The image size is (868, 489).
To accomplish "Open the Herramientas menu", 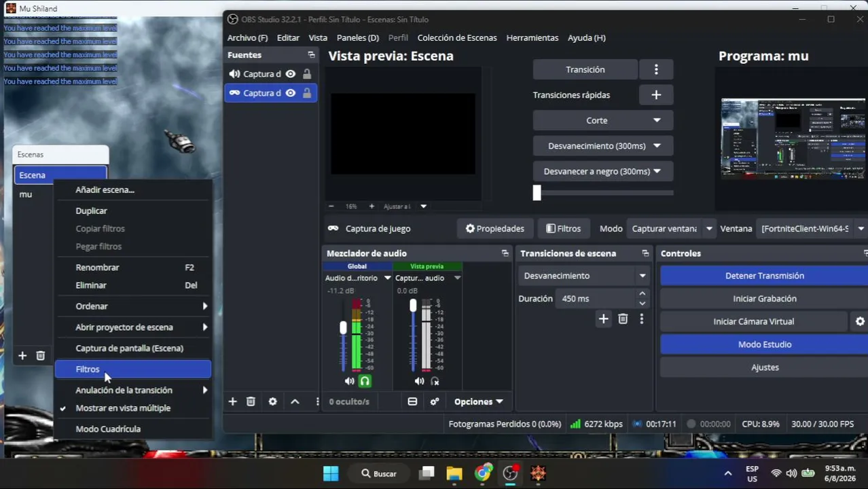I will pos(532,38).
